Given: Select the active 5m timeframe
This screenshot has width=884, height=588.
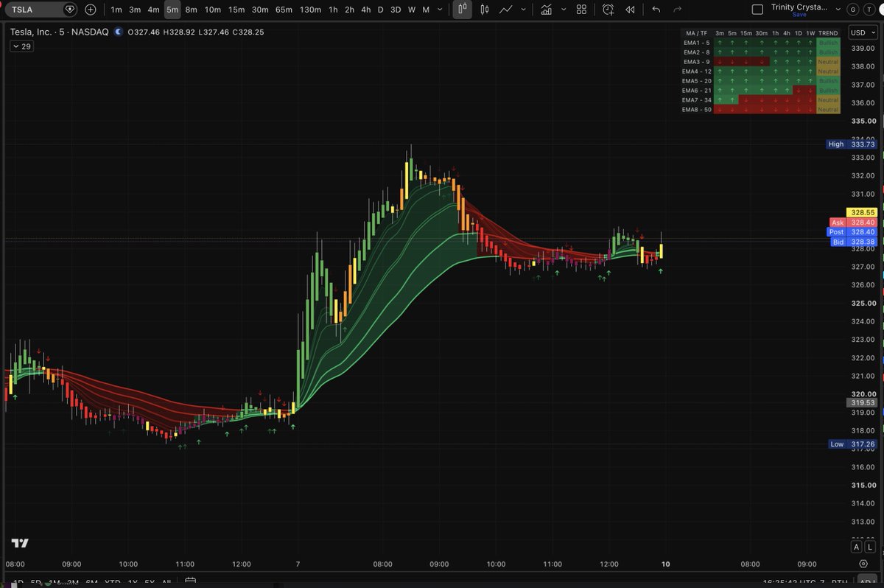Looking at the screenshot, I should (172, 10).
